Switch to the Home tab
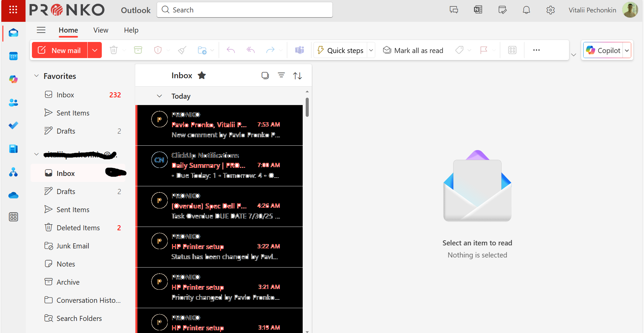 68,30
